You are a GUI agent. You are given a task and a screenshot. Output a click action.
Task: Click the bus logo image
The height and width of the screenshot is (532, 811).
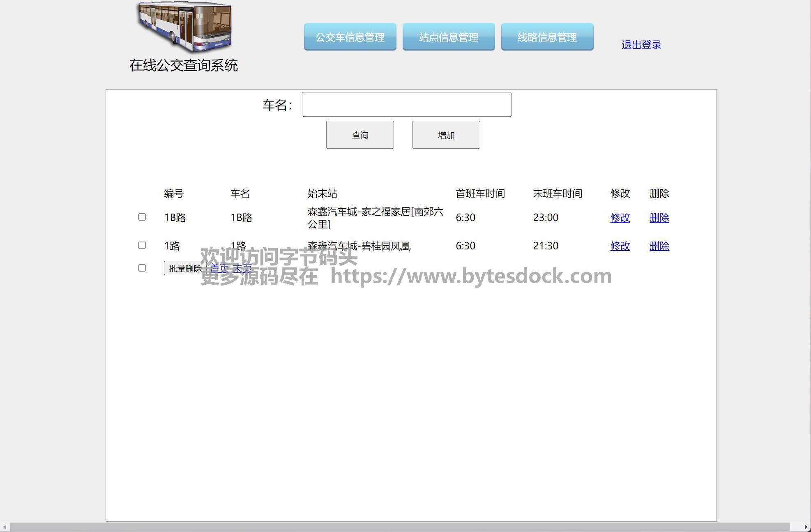[x=184, y=27]
